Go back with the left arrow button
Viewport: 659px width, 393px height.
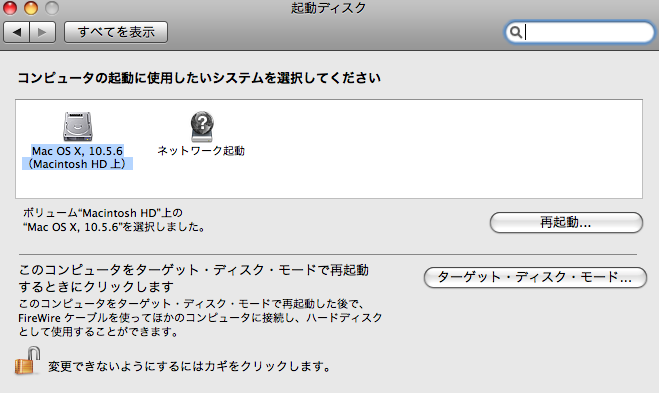click(x=17, y=32)
